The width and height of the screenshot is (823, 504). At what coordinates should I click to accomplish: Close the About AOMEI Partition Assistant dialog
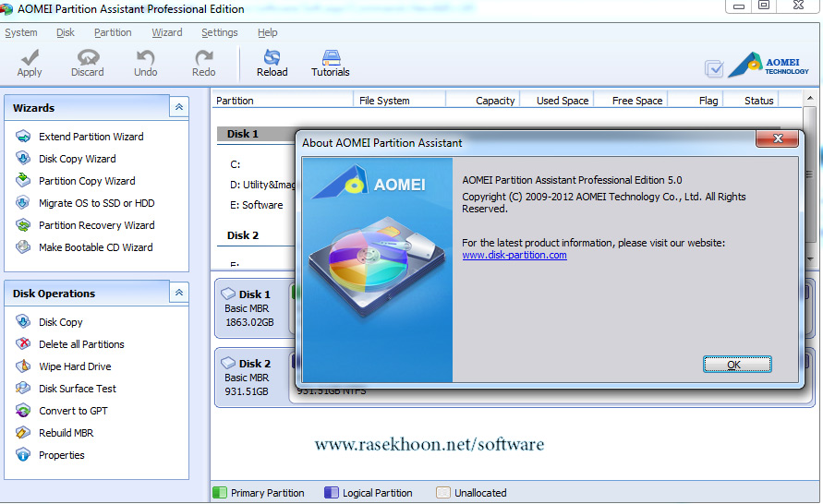click(x=778, y=138)
